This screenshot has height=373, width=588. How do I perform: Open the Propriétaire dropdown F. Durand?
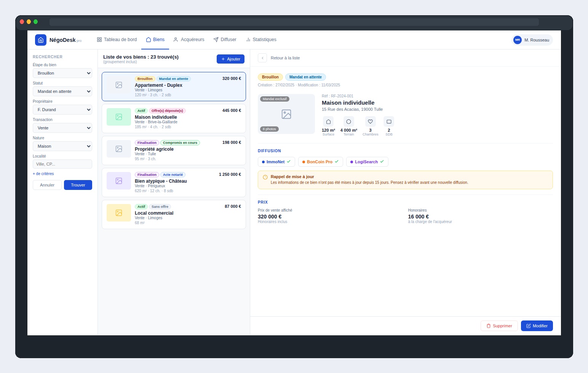tap(62, 110)
